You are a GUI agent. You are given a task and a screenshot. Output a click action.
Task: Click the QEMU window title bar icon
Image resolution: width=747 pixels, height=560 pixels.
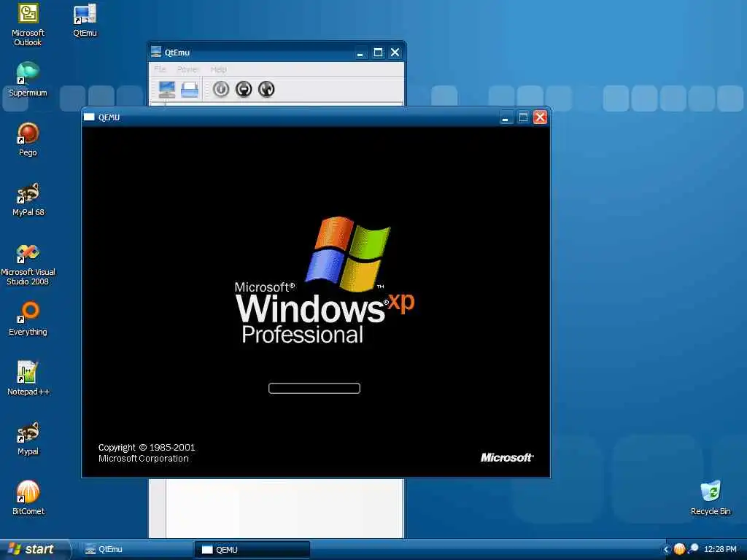89,117
